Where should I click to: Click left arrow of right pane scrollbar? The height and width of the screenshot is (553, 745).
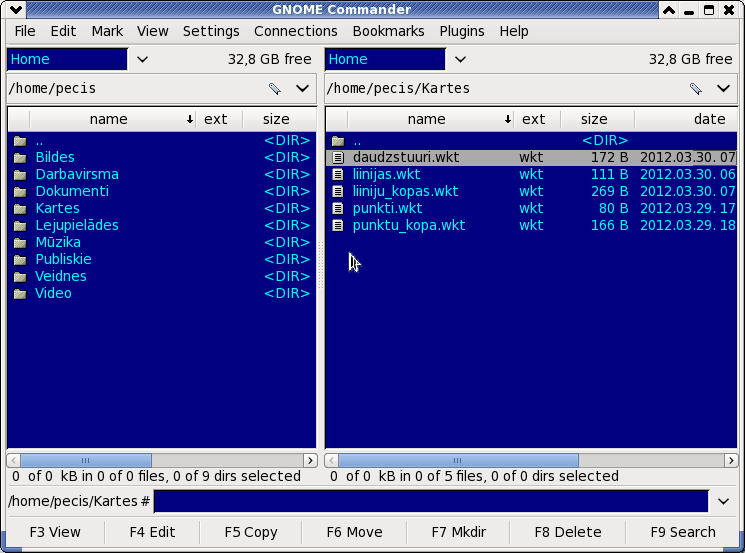point(331,460)
